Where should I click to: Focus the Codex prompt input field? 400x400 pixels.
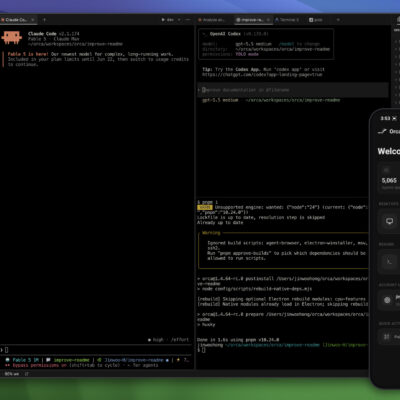pos(293,90)
